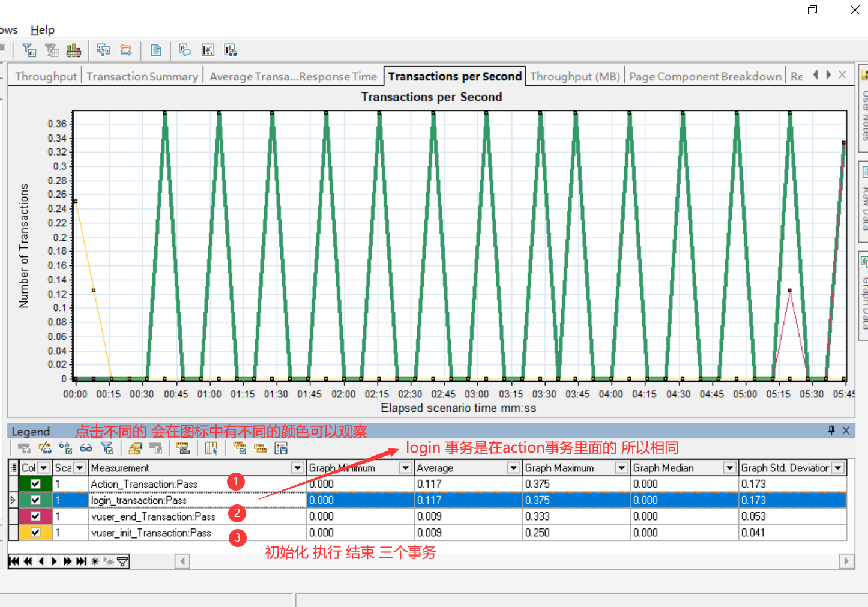Click the first grey Legend toolbar icon
Image resolution: width=868 pixels, height=607 pixels.
point(24,448)
